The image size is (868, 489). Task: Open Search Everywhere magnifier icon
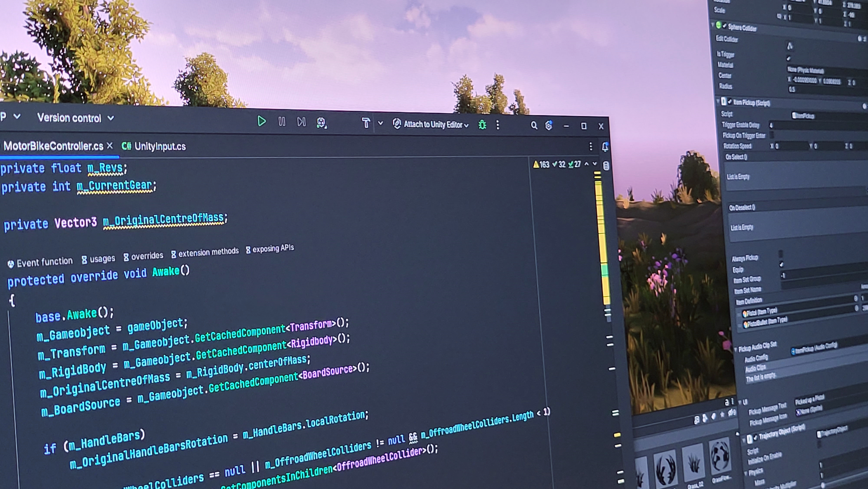pyautogui.click(x=534, y=126)
